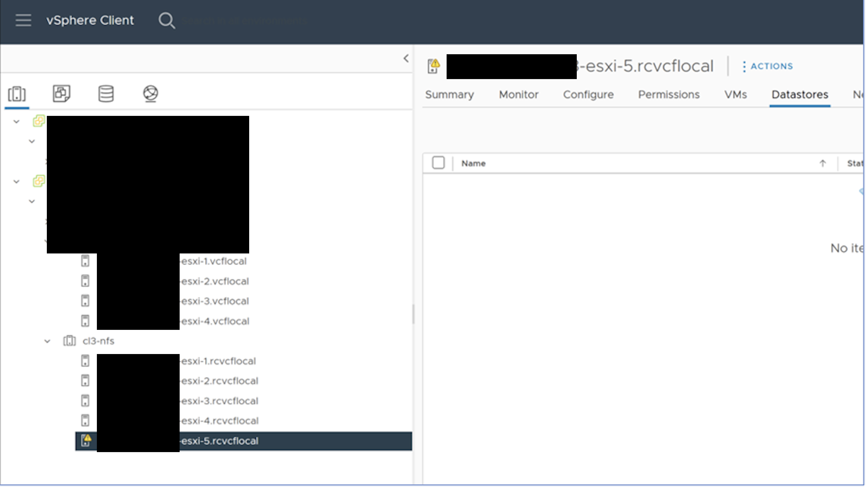Click host icon for esxi-4.rcvcflocal
This screenshot has height=490, width=868.
coord(85,421)
